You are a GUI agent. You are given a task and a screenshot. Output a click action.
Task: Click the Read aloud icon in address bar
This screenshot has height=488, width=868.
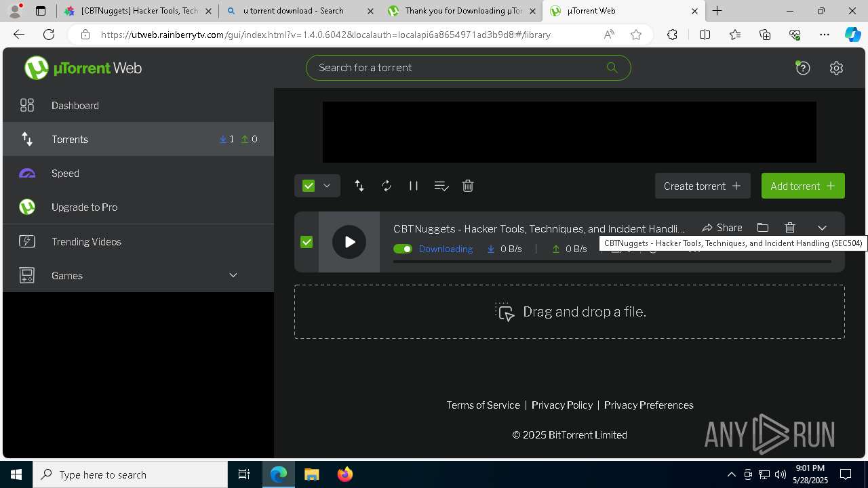point(609,35)
